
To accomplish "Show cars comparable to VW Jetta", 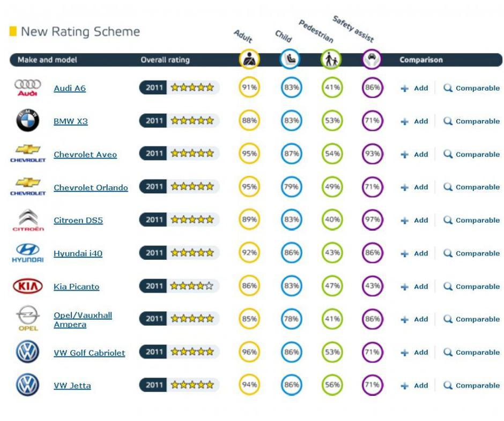I will coord(471,386).
